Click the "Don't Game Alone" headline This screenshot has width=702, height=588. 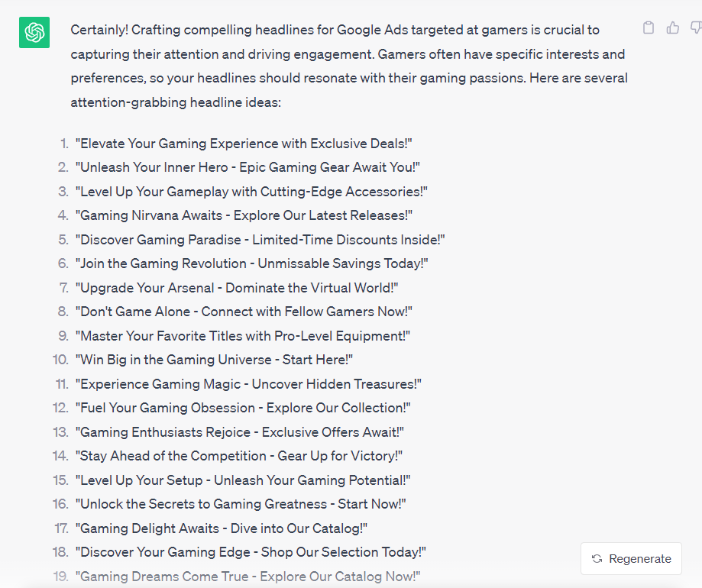pyautogui.click(x=244, y=312)
